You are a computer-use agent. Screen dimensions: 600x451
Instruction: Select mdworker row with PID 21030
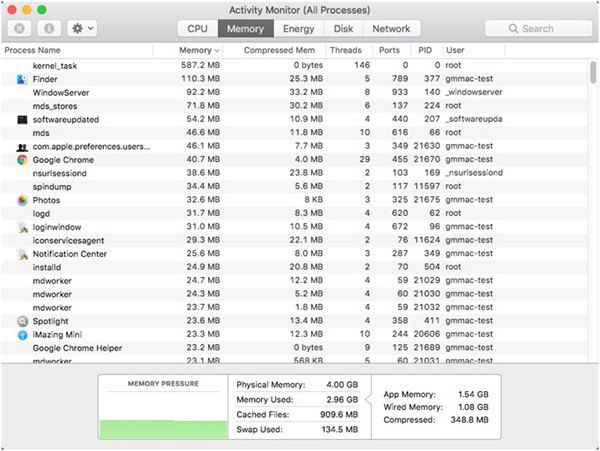point(295,294)
